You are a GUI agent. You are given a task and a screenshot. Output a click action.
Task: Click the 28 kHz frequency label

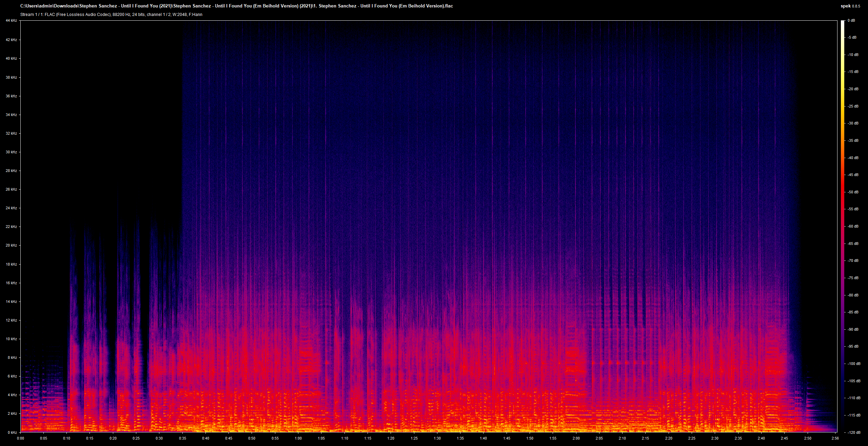click(11, 171)
